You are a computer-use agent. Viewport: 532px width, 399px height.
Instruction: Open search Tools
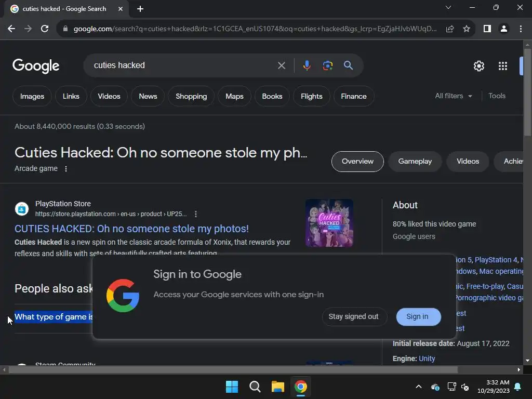(x=497, y=96)
